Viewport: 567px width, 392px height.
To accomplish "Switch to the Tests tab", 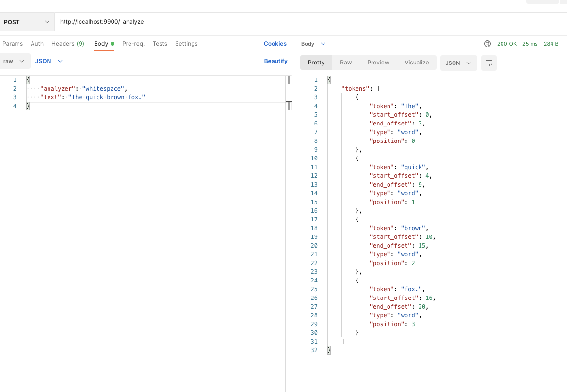I will click(160, 43).
